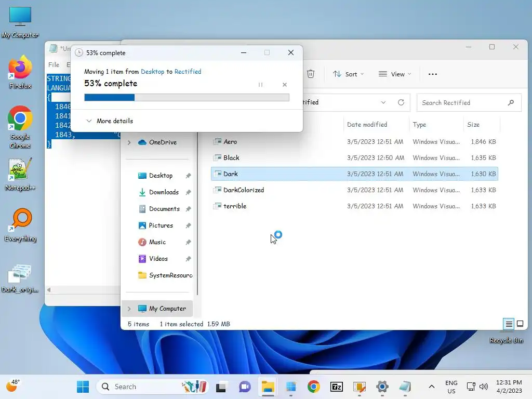The height and width of the screenshot is (399, 532).
Task: Open Settings gear on taskbar
Action: point(382,387)
